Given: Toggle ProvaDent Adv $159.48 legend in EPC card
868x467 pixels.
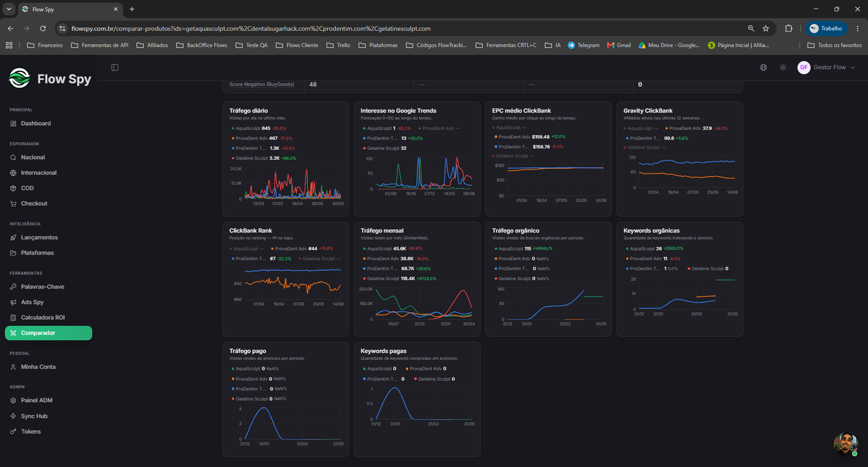Looking at the screenshot, I should click(x=529, y=137).
